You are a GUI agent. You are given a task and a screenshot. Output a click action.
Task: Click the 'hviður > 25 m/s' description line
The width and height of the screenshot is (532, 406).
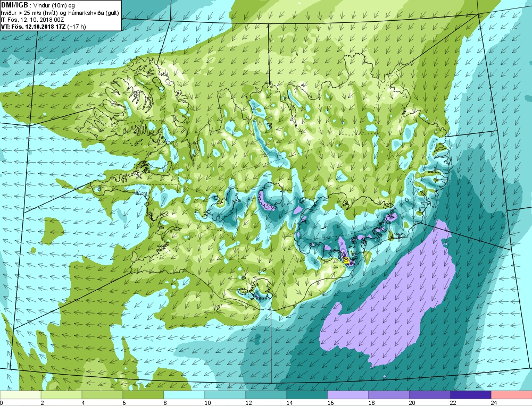[x=60, y=13]
